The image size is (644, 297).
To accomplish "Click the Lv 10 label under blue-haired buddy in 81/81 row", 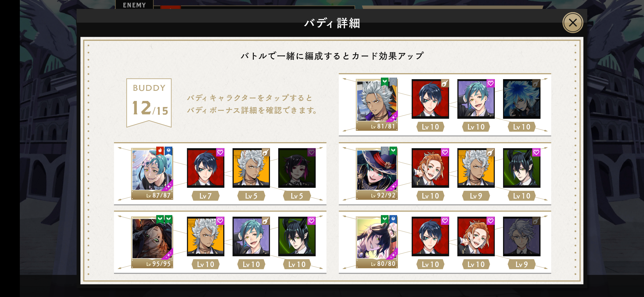I will pyautogui.click(x=430, y=127).
